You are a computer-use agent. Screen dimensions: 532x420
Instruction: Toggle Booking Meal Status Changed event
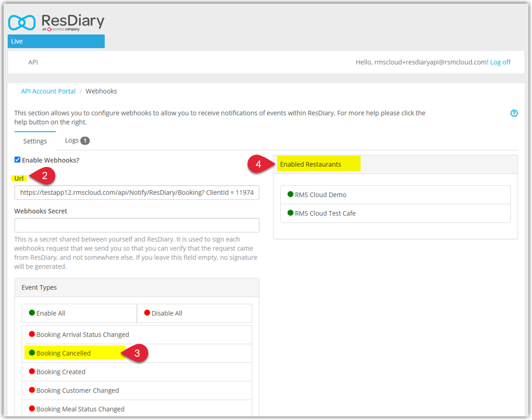coord(137,409)
